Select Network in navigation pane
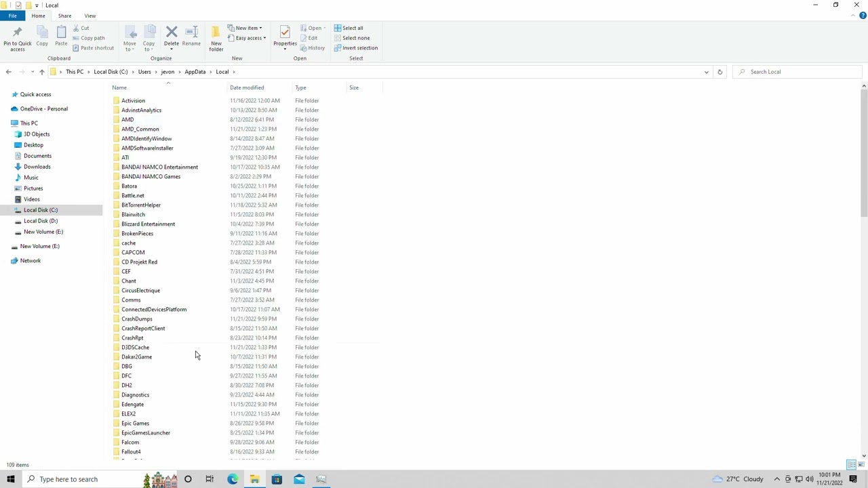 click(30, 261)
